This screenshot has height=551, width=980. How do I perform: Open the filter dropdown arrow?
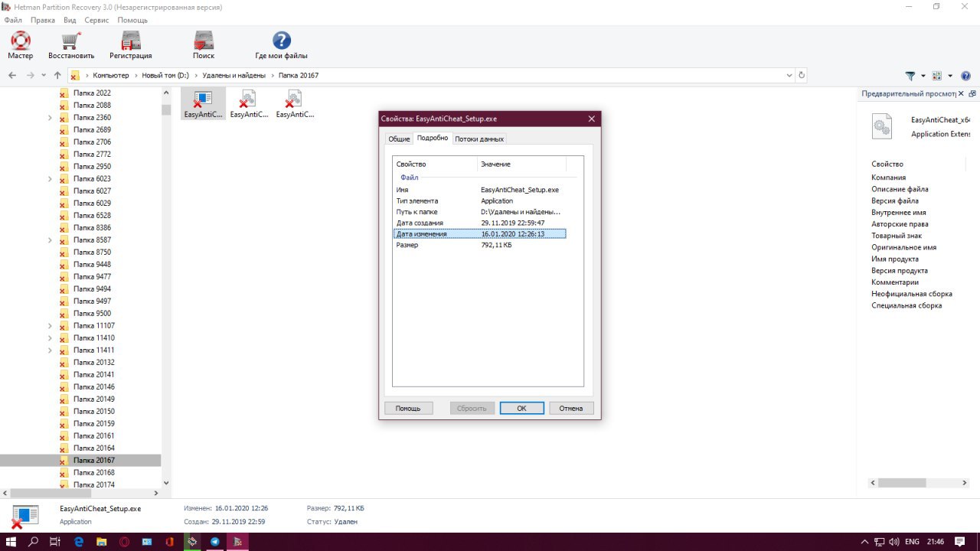click(923, 76)
